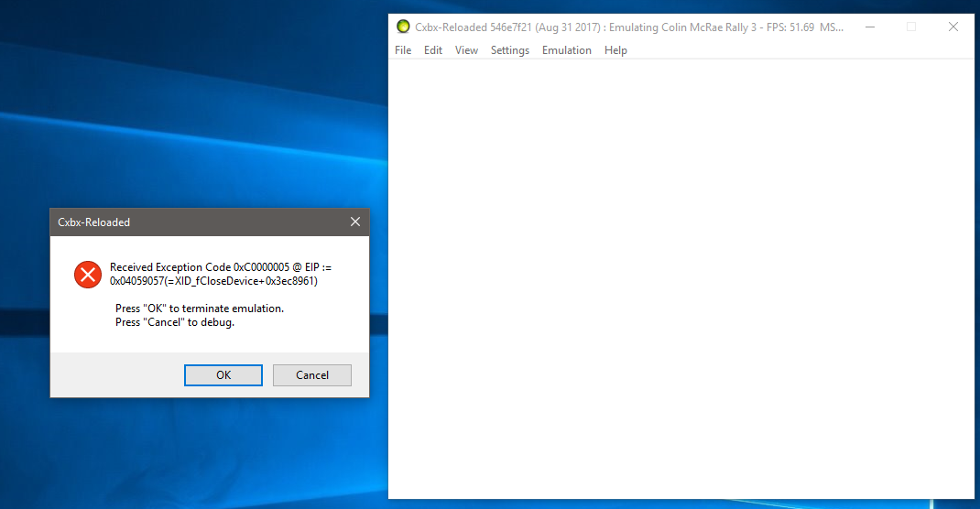Click Cancel to debug the exception
Image resolution: width=980 pixels, height=509 pixels.
coord(312,374)
